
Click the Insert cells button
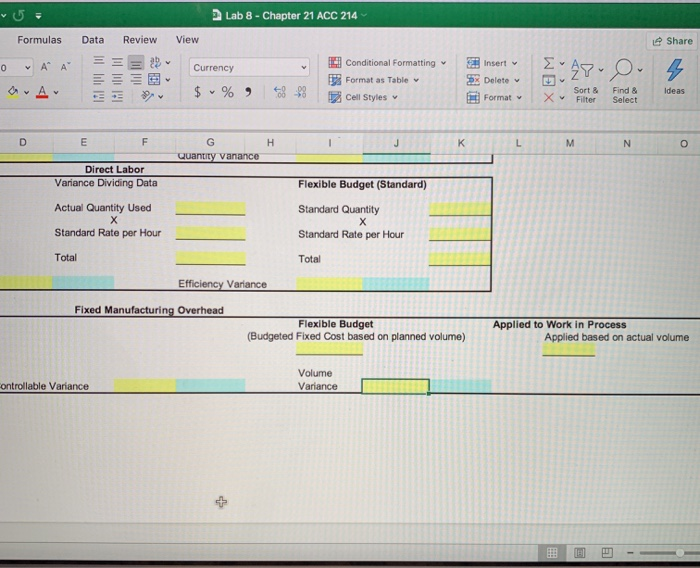point(491,63)
